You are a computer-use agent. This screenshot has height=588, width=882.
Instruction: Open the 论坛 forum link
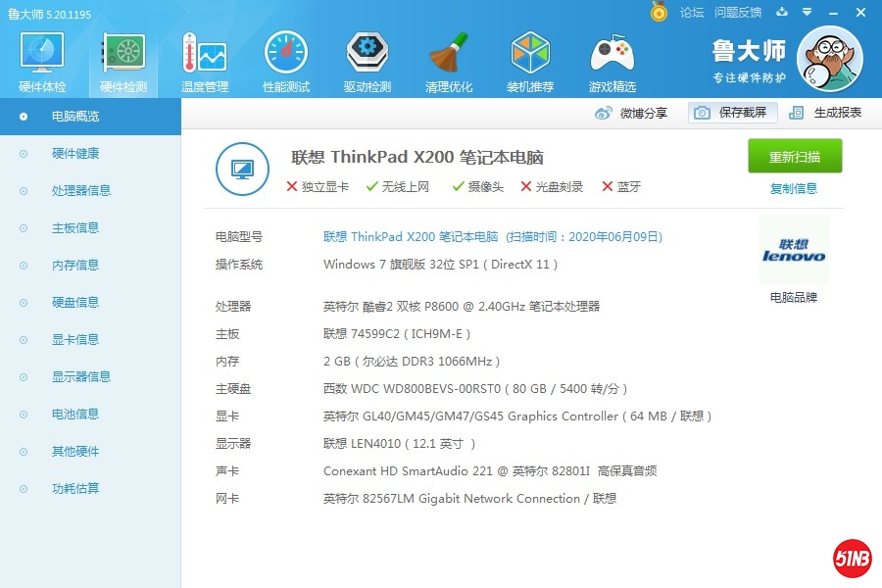[692, 13]
